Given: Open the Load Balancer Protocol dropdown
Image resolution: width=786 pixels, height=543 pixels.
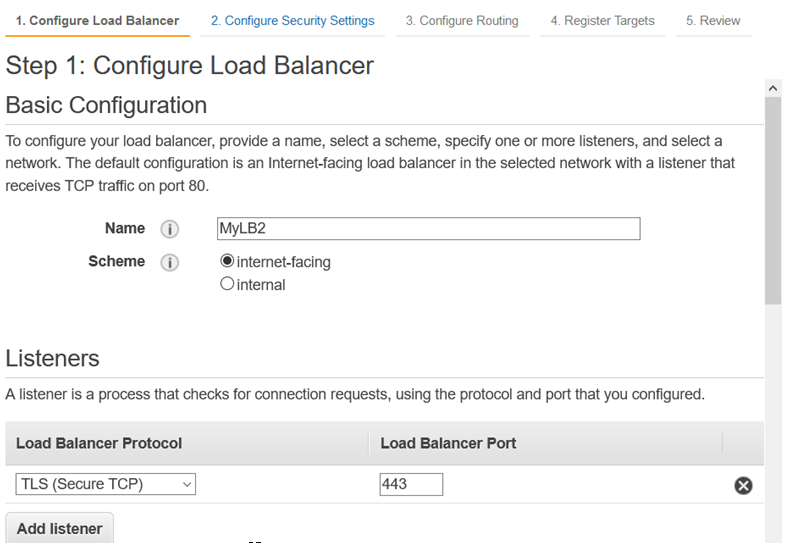Looking at the screenshot, I should pyautogui.click(x=106, y=485).
